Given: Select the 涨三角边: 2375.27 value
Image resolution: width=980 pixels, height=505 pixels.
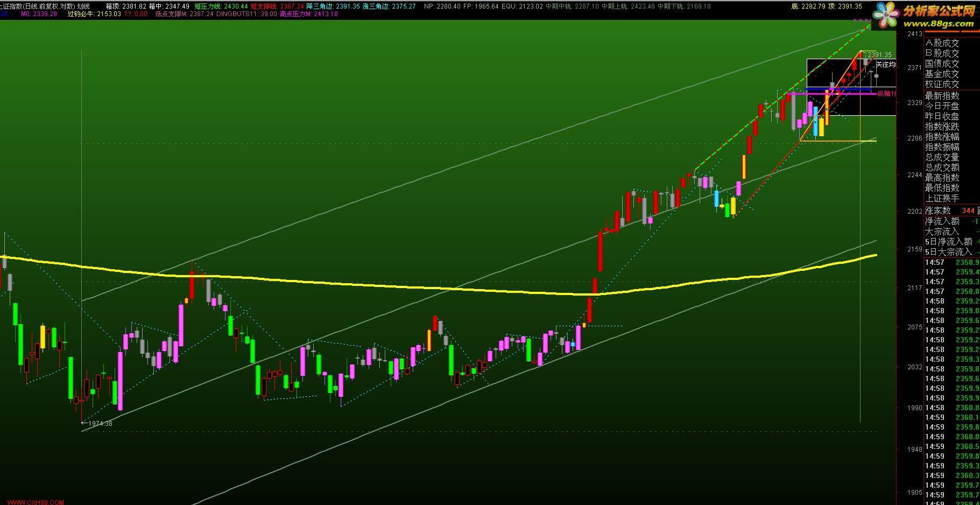Looking at the screenshot, I should (x=389, y=6).
